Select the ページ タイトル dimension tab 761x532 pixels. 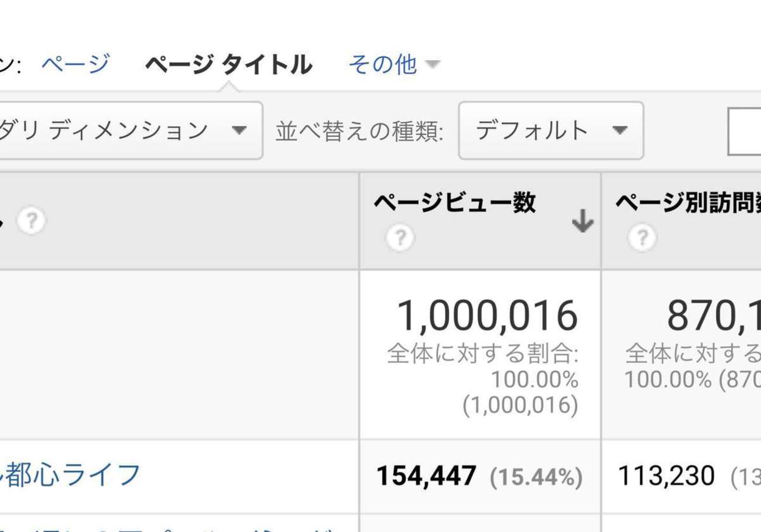point(228,64)
